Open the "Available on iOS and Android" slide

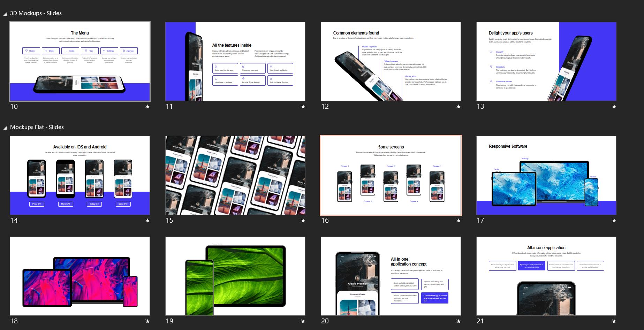tap(80, 176)
